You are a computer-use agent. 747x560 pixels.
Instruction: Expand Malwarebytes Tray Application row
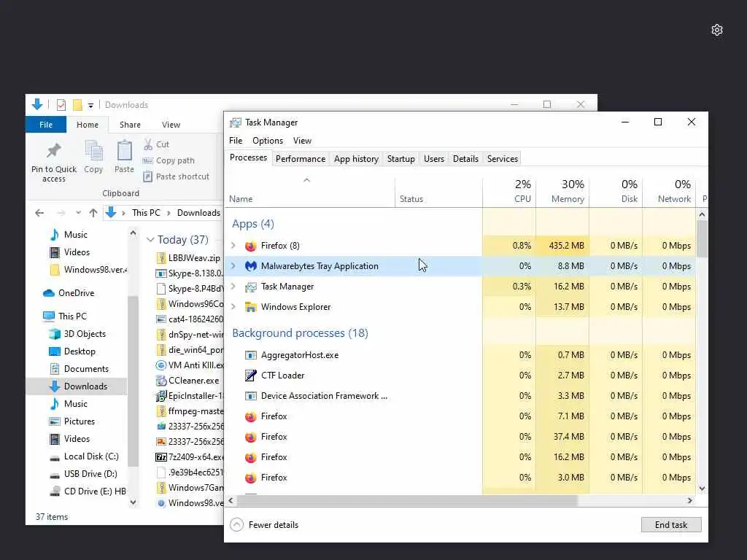pos(233,266)
